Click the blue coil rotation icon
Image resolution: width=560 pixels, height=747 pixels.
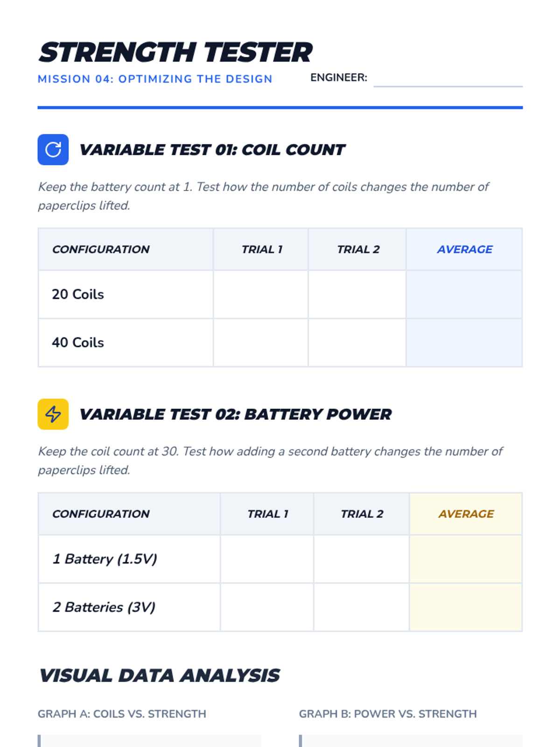pyautogui.click(x=53, y=150)
